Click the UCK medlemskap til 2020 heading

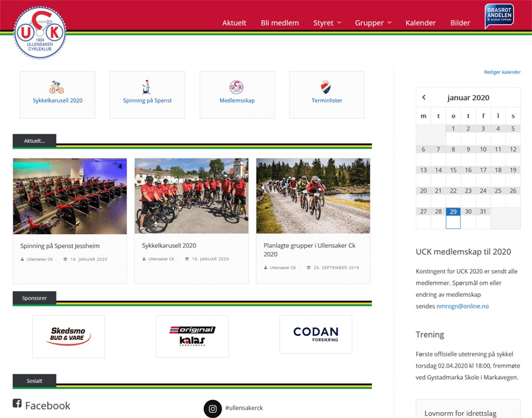[463, 252]
